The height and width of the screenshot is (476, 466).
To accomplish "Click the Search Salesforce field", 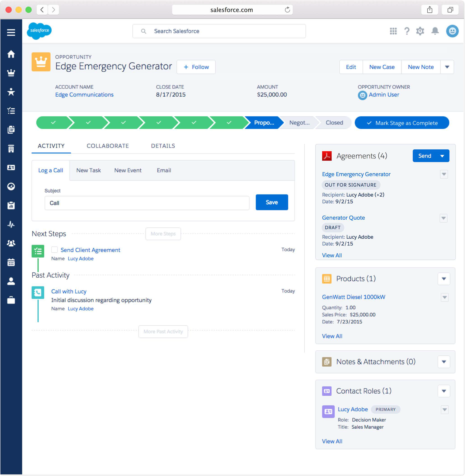I will [x=219, y=31].
